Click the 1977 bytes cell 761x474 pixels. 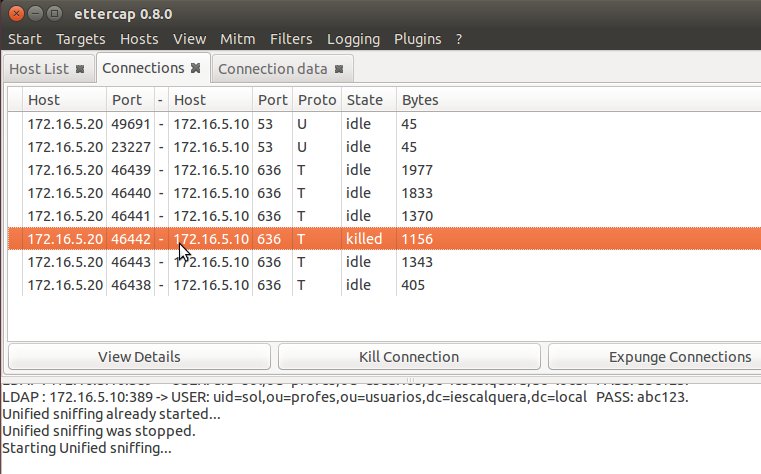pyautogui.click(x=417, y=170)
